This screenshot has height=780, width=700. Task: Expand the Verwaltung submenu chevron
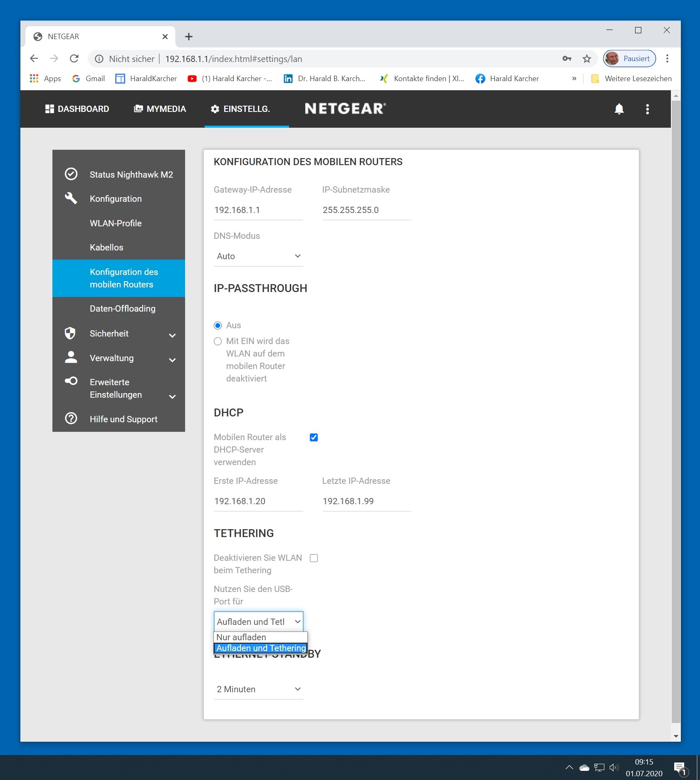pos(172,360)
